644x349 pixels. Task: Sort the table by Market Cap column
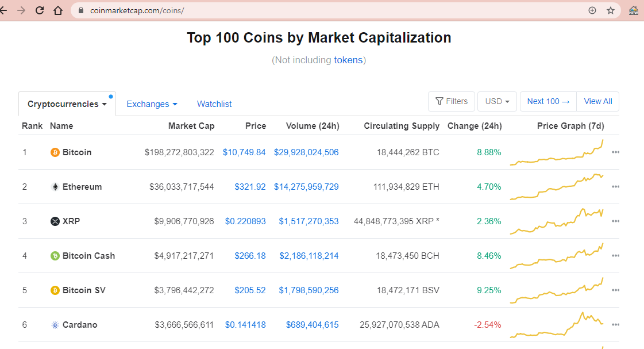coord(191,126)
